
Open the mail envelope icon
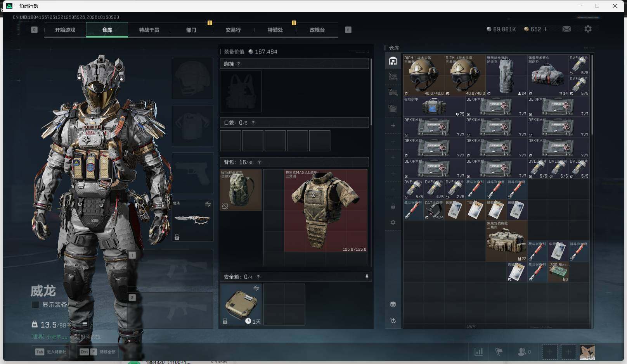566,29
